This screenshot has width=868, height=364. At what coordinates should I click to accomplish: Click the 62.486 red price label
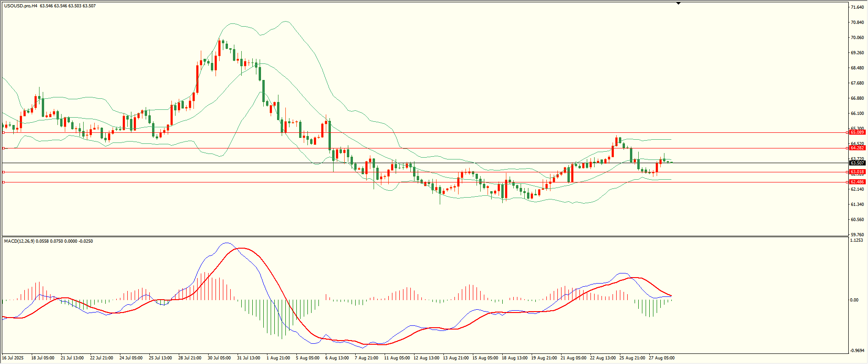[x=857, y=182]
